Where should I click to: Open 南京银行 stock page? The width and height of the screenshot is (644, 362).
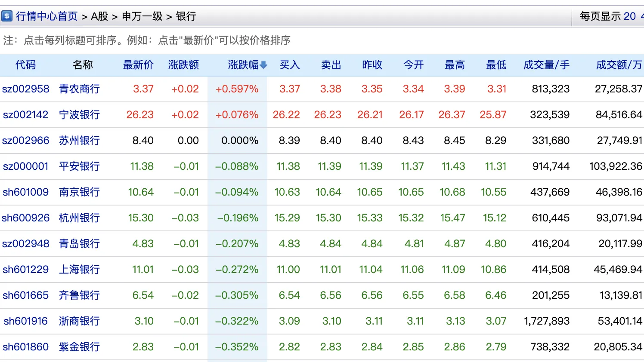pyautogui.click(x=79, y=192)
